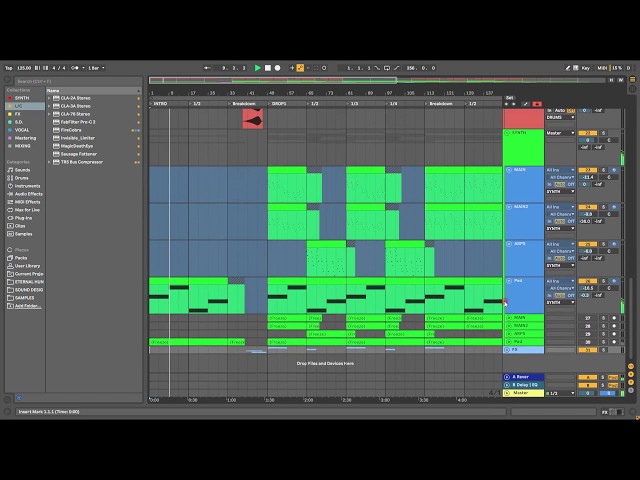This screenshot has width=640, height=480.
Task: Jump to the DROP1 locator
Action: coord(278,104)
